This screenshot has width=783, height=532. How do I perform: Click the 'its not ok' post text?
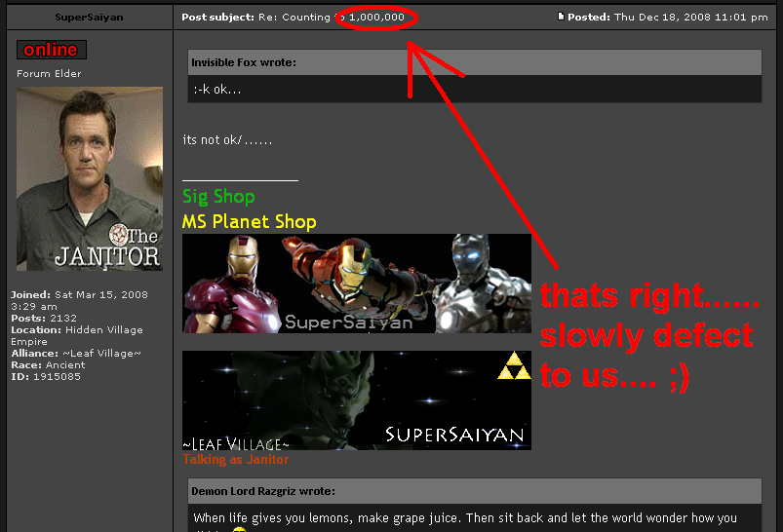tap(227, 140)
